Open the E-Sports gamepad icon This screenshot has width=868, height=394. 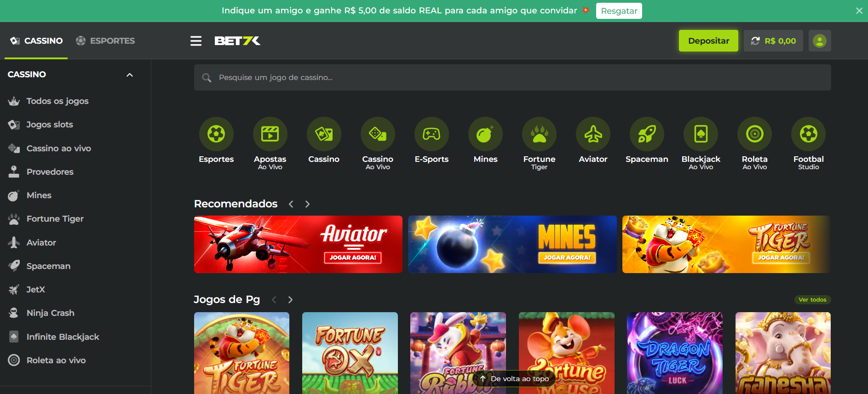431,134
